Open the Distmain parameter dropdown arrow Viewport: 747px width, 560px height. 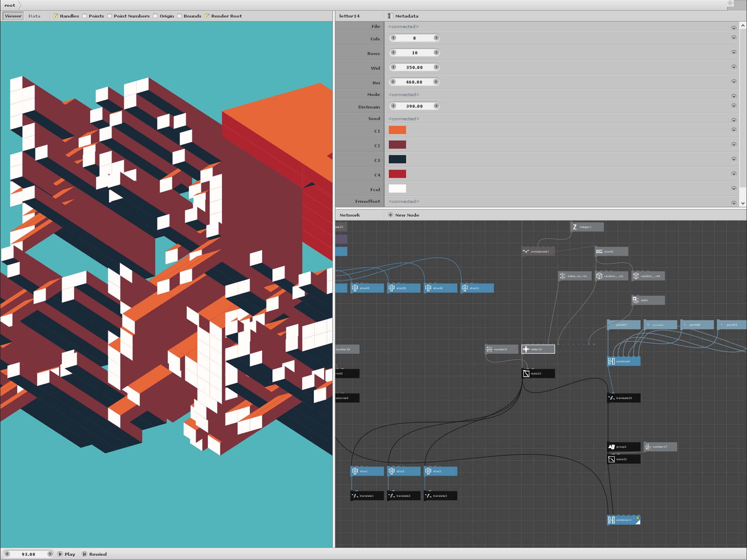pyautogui.click(x=733, y=106)
